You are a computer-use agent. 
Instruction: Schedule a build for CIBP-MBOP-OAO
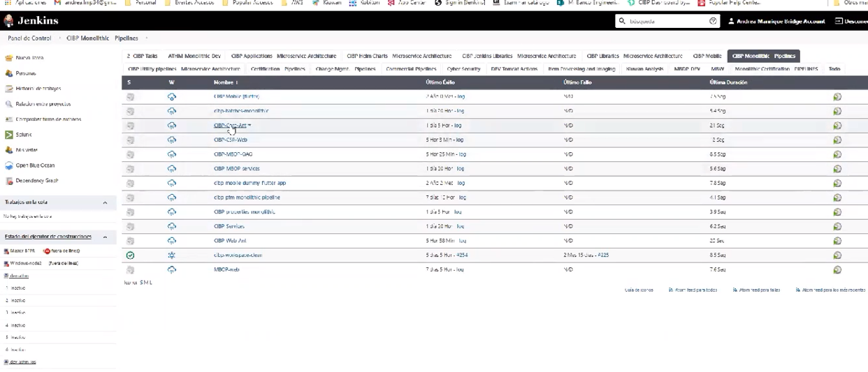837,154
